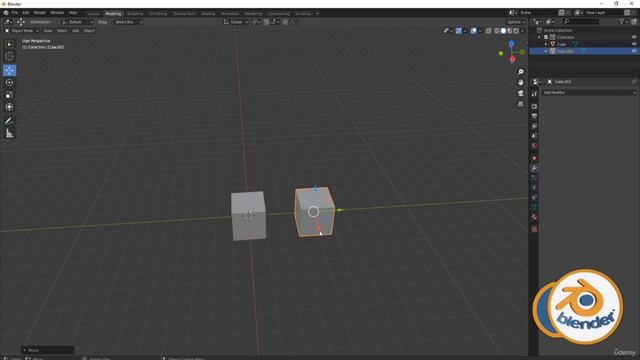Toggle show overlays button
Screen dimensions: 640x360
pyautogui.click(x=473, y=31)
